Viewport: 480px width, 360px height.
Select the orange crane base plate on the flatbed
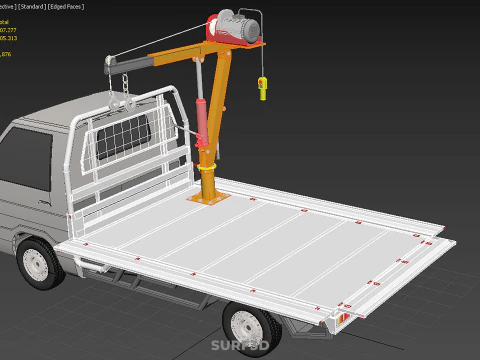[209, 198]
